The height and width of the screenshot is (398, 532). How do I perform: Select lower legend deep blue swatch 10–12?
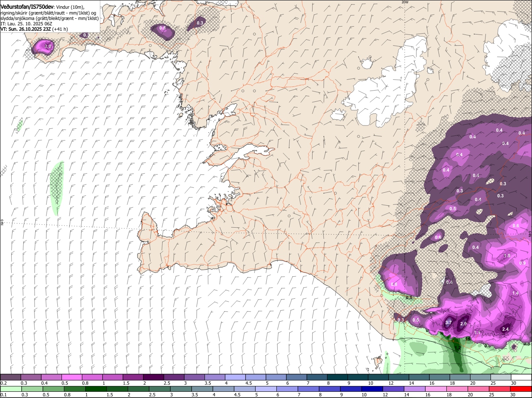click(x=372, y=388)
